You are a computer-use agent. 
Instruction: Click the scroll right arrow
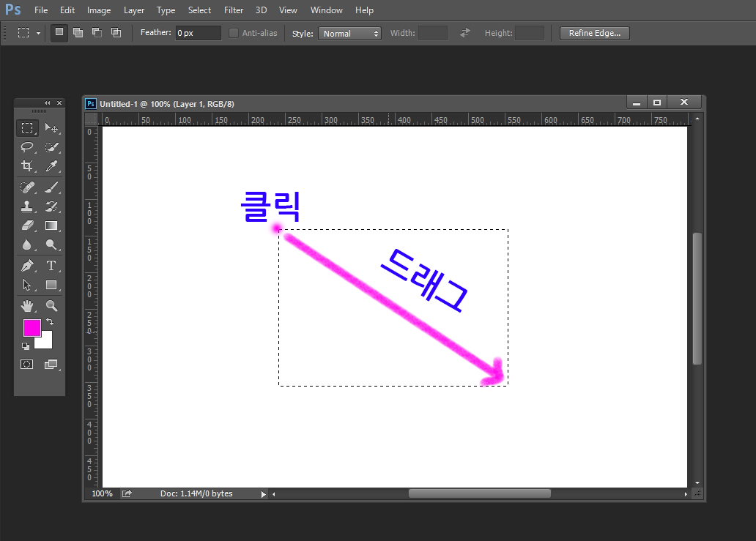point(686,494)
